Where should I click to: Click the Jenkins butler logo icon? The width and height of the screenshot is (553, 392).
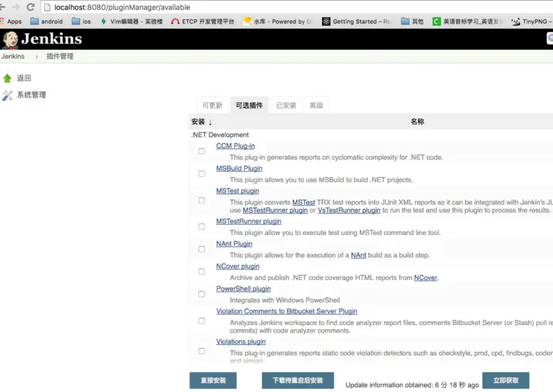point(10,39)
